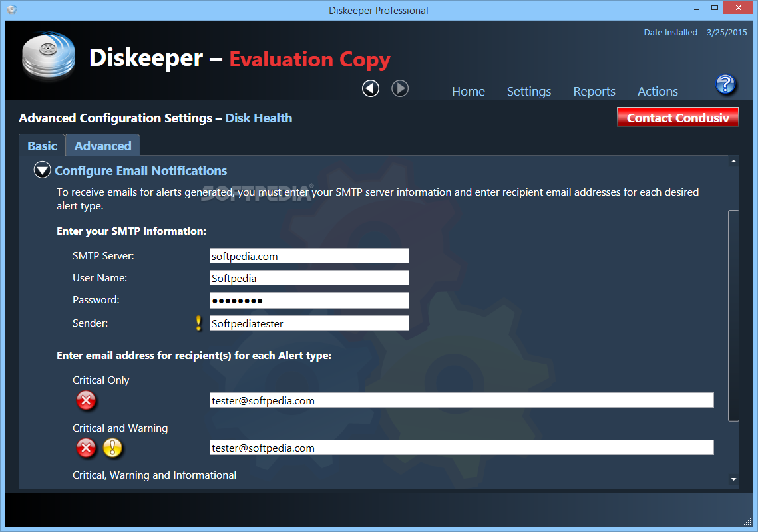Click into the Password field
This screenshot has height=532, width=758.
309,300
